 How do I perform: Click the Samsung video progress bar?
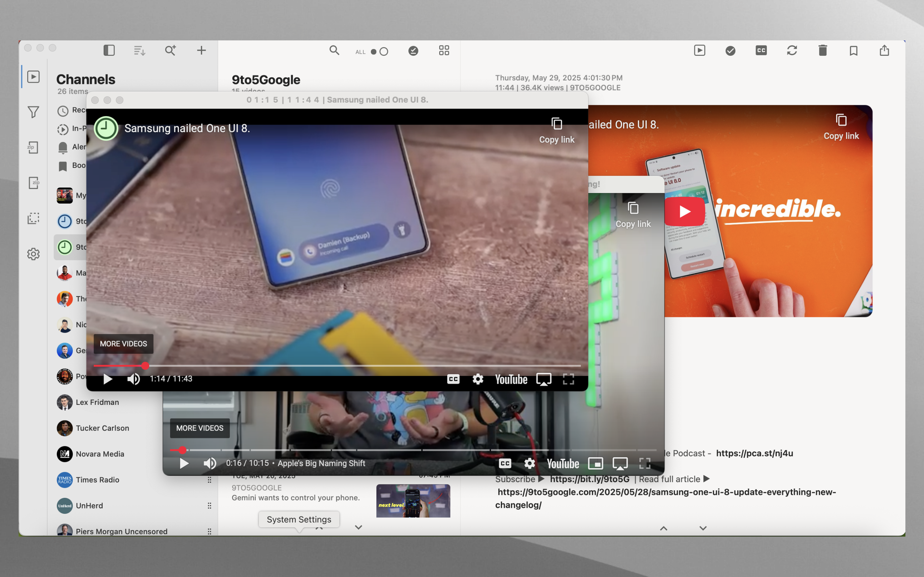point(344,365)
